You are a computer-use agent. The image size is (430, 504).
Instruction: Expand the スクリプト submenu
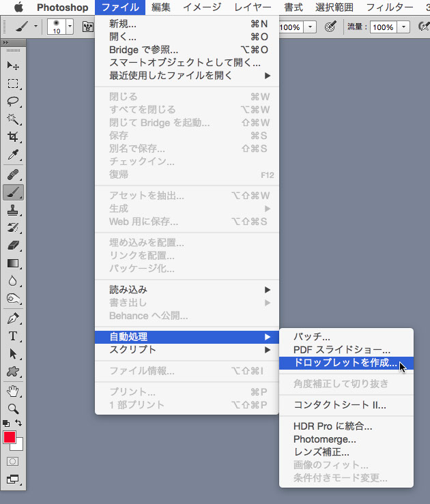[187, 350]
